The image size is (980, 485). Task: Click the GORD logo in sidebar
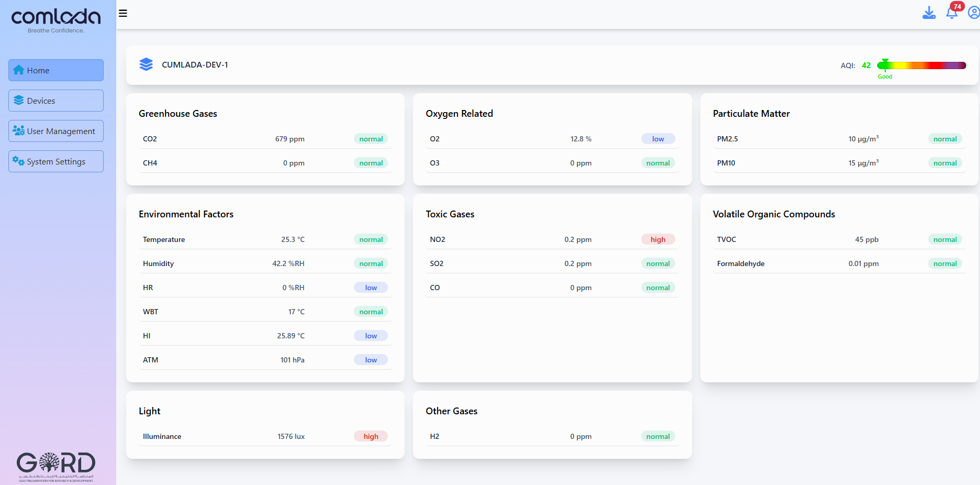[x=56, y=466]
